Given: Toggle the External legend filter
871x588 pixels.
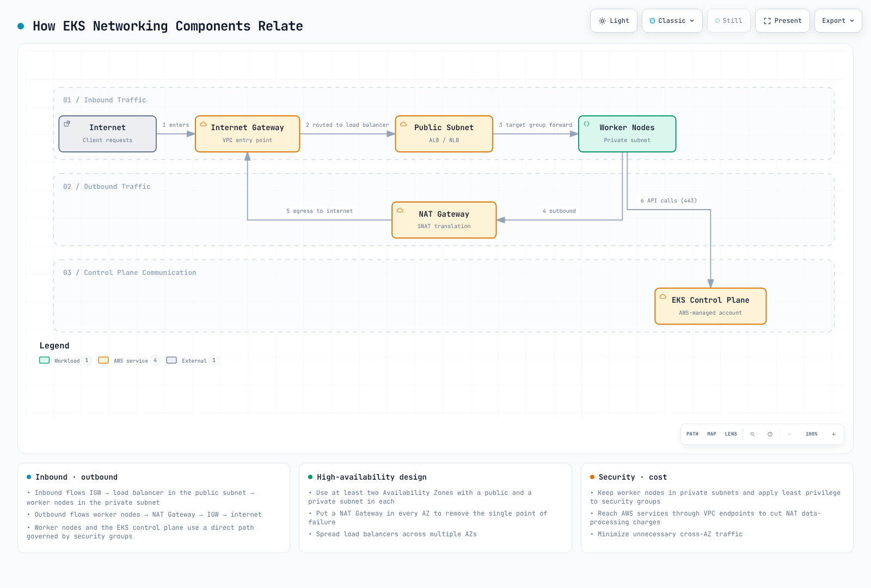Looking at the screenshot, I should point(192,360).
